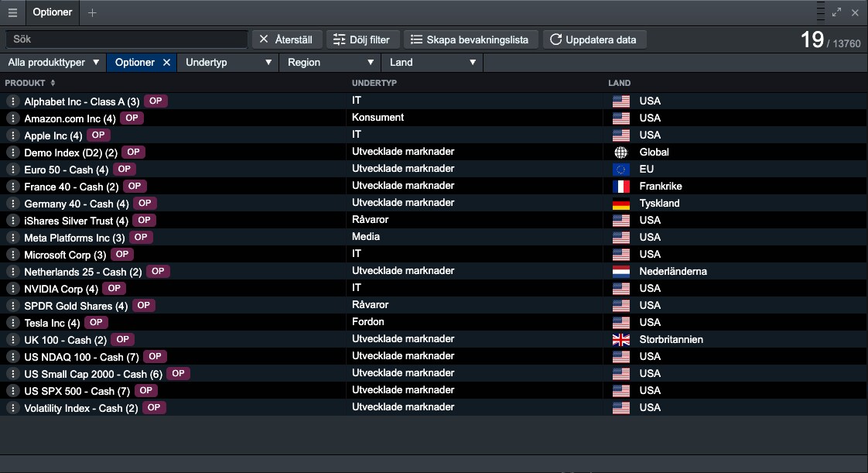Open row menu for Amazon.com Inc
Screen dimensions: 868x473
12,118
